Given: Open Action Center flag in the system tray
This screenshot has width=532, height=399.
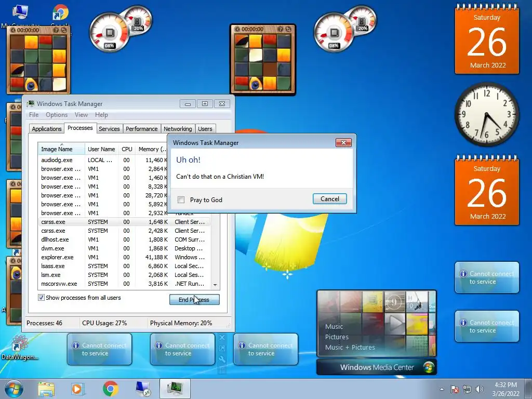Looking at the screenshot, I should point(455,389).
